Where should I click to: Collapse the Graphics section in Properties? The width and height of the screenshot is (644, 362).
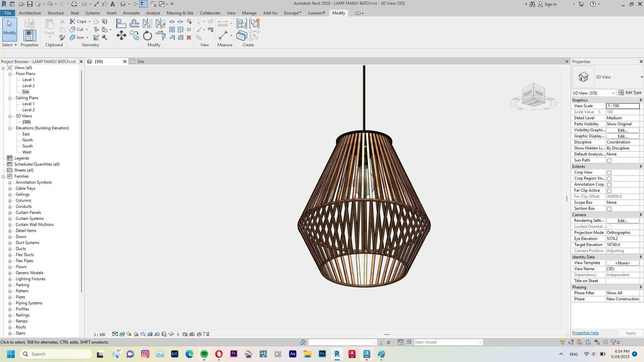coord(640,100)
